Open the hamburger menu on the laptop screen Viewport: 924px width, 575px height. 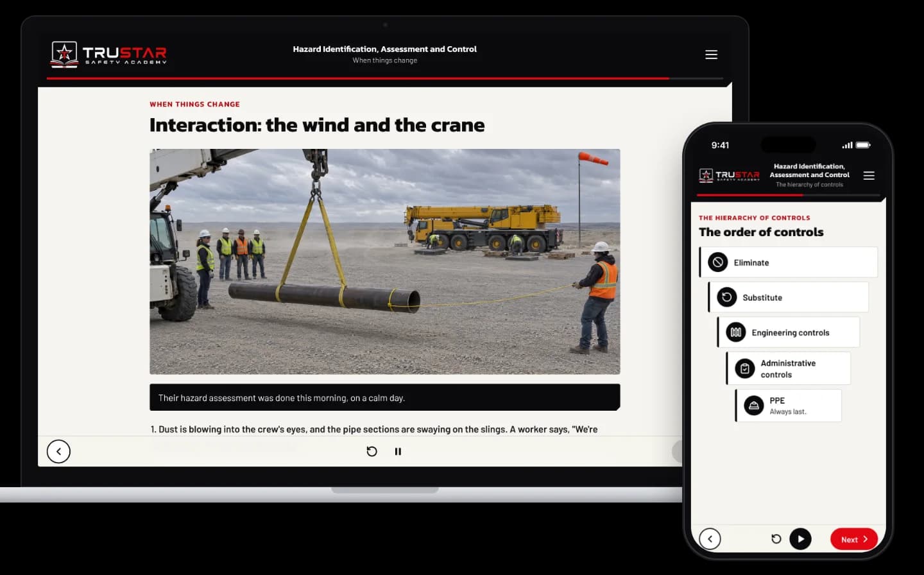click(711, 55)
